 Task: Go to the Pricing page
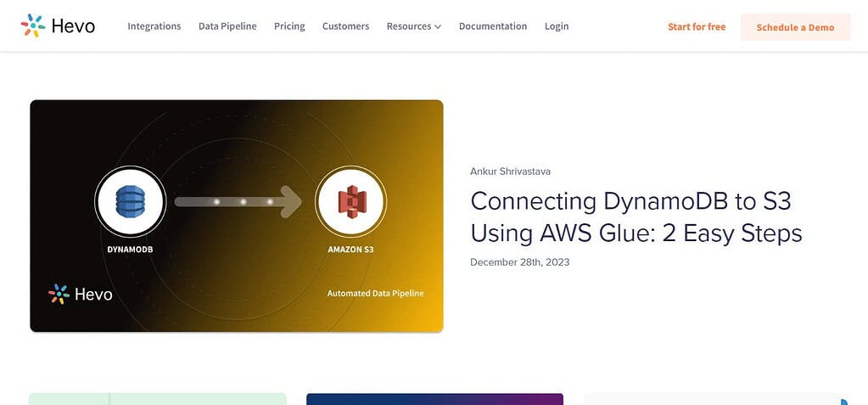[289, 26]
